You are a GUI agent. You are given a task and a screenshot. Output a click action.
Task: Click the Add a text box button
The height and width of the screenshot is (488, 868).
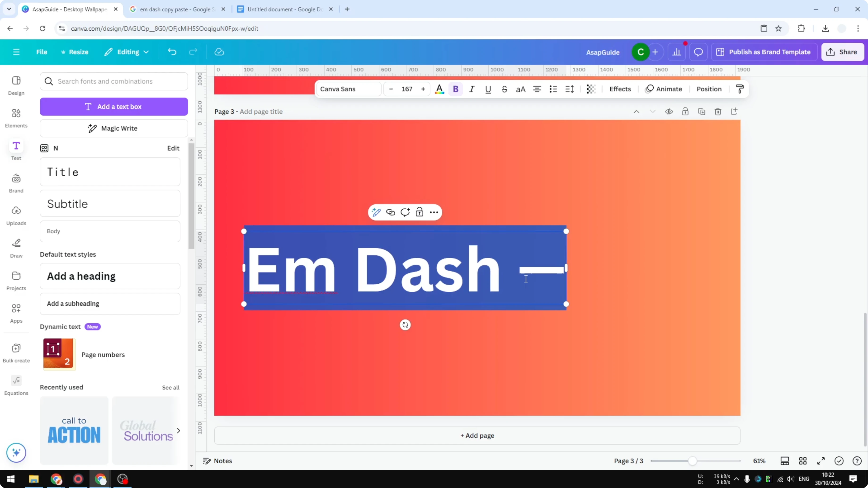click(x=114, y=106)
